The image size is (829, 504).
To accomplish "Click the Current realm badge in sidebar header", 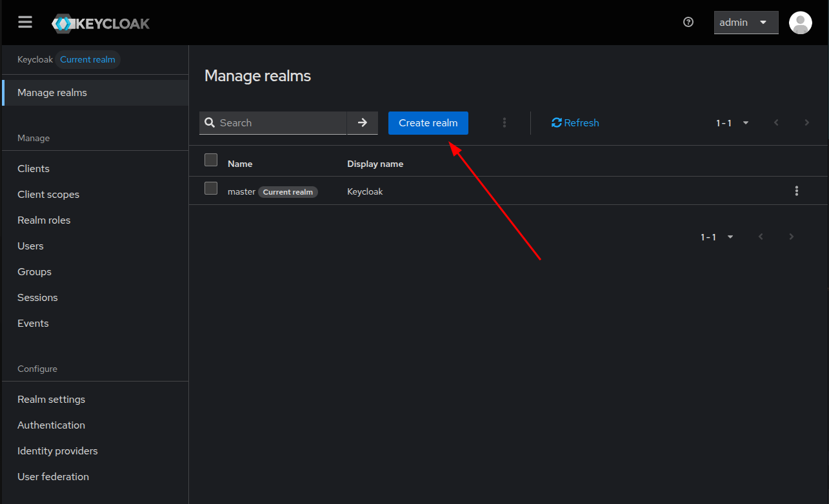I will pyautogui.click(x=88, y=60).
